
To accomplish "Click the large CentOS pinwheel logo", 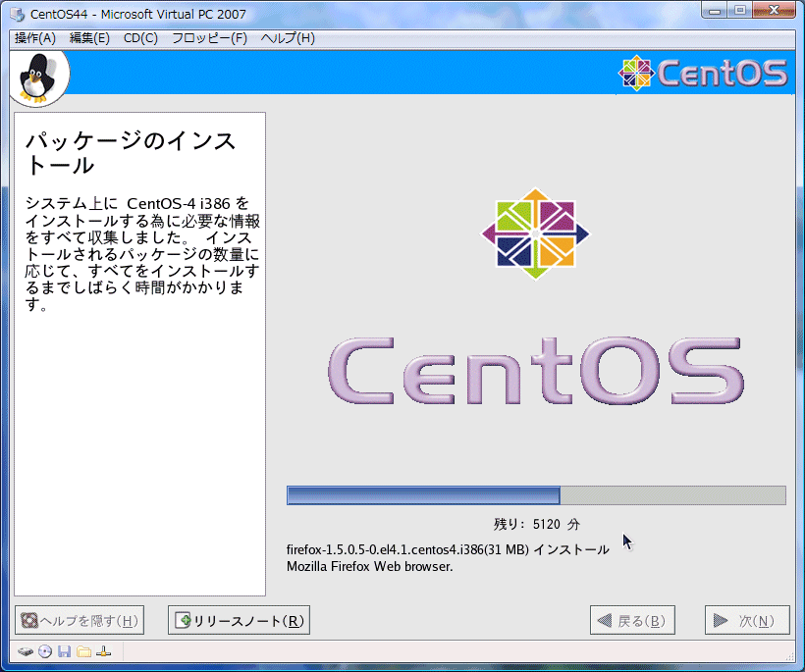I will (535, 233).
